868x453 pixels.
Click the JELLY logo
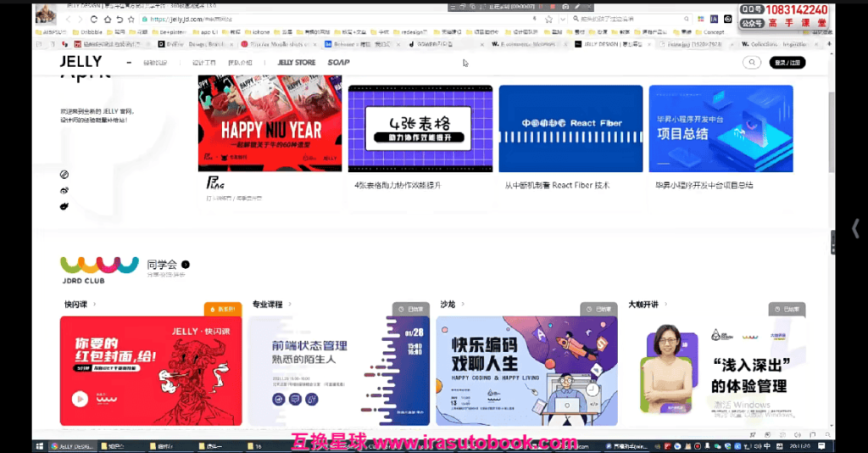81,62
